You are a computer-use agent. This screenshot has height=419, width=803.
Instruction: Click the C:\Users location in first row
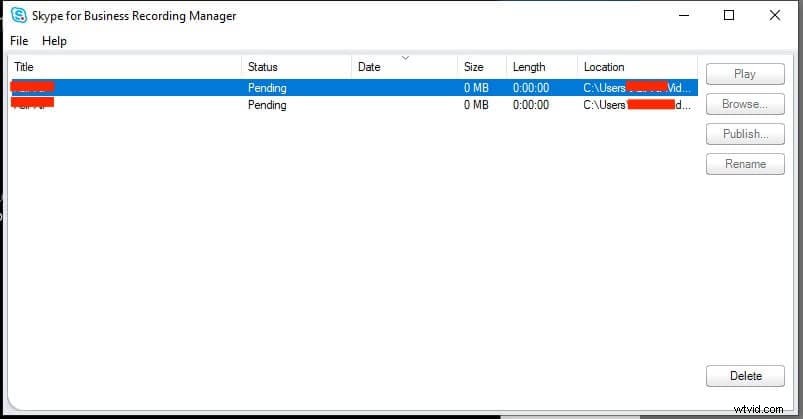637,88
